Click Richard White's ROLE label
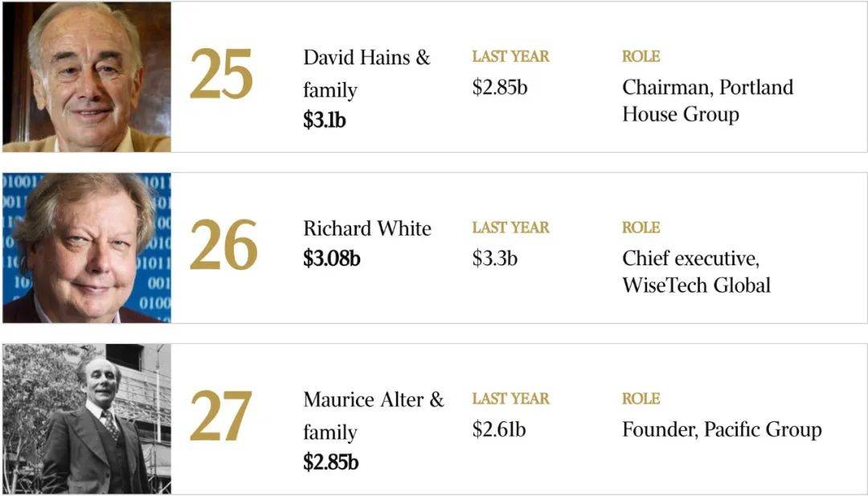The width and height of the screenshot is (868, 496). coord(641,228)
